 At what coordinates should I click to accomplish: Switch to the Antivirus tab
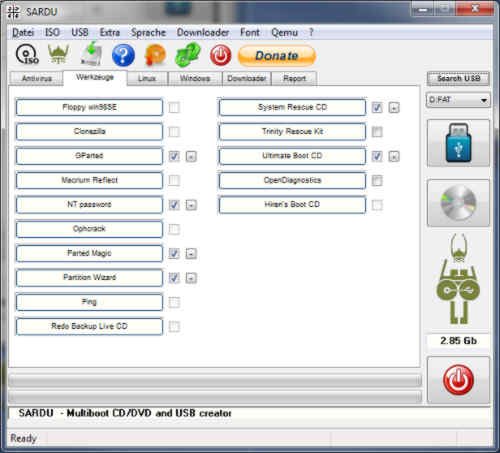(x=37, y=78)
